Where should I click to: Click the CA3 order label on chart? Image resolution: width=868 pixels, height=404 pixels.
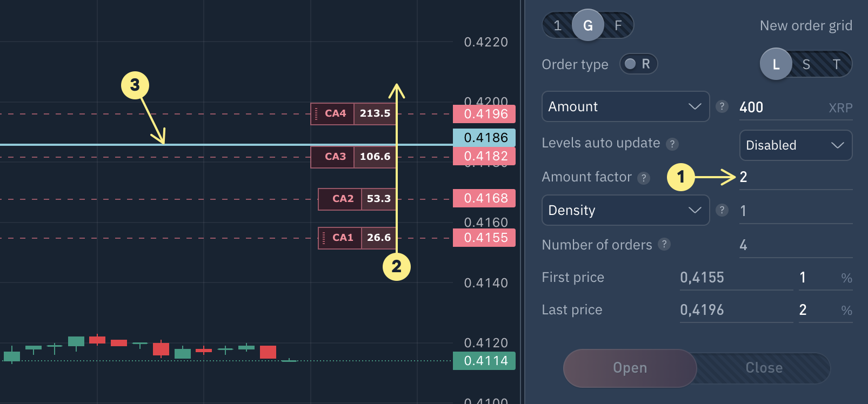point(335,157)
